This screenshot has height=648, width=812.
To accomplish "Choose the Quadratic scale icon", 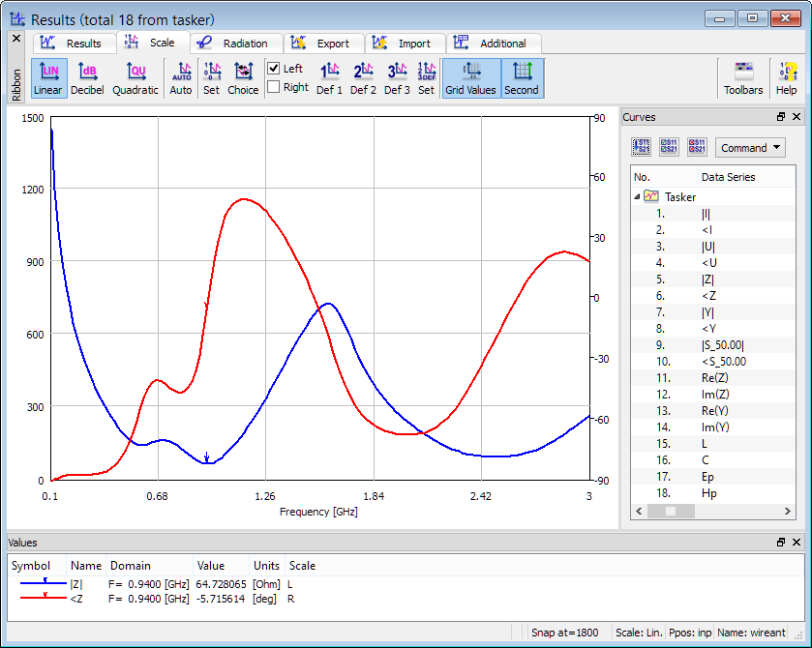I will (x=135, y=78).
